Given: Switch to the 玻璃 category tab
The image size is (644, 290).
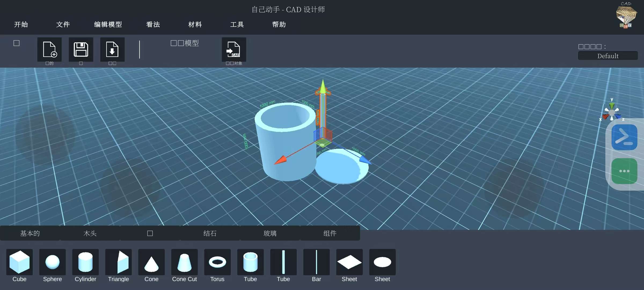Looking at the screenshot, I should click(x=270, y=233).
